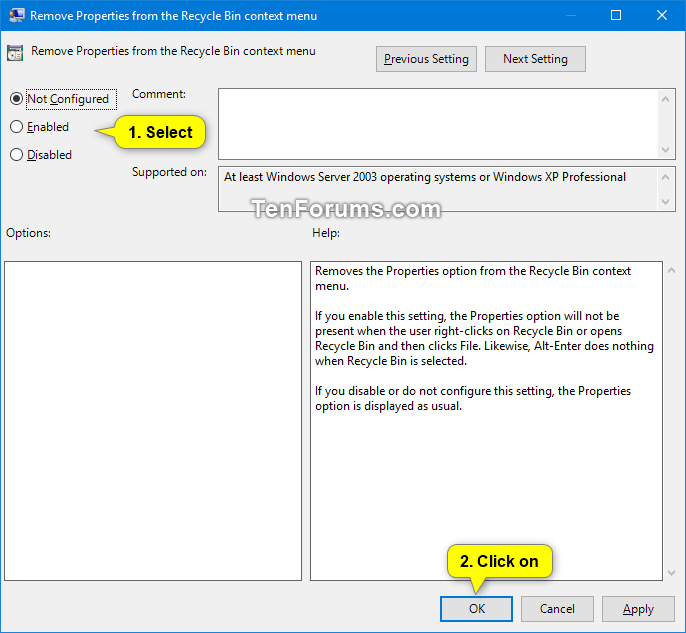686x633 pixels.
Task: Click the Cancel button
Action: (x=557, y=609)
